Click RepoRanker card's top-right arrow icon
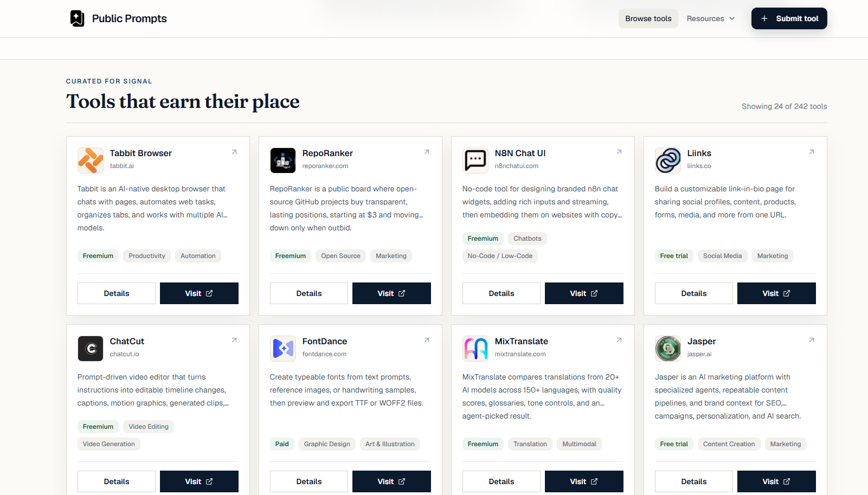This screenshot has width=868, height=495. [427, 152]
